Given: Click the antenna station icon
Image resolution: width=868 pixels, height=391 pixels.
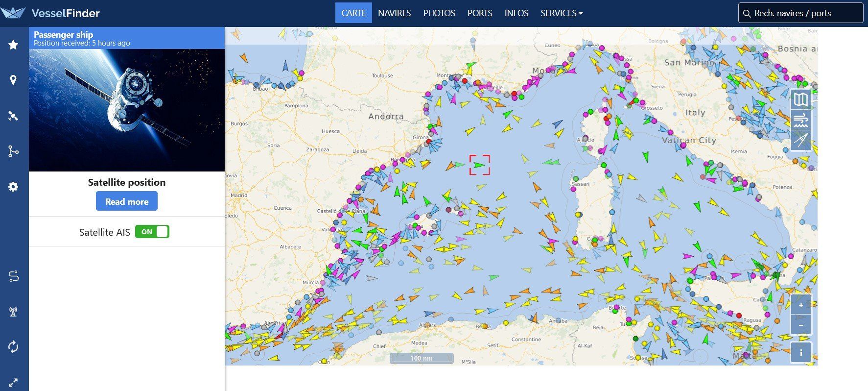Looking at the screenshot, I should click(13, 312).
